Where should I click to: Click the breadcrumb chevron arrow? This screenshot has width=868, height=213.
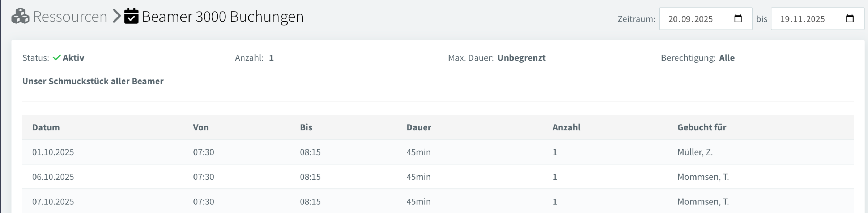116,16
